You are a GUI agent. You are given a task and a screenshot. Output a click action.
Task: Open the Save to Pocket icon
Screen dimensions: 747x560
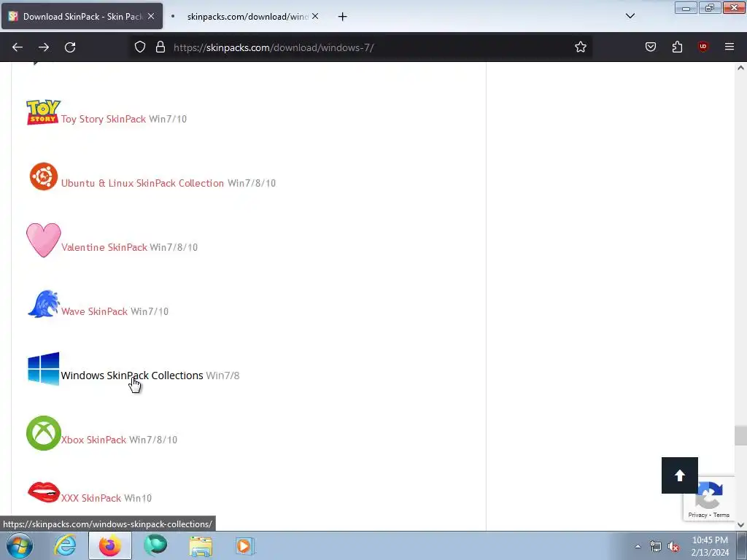(651, 47)
